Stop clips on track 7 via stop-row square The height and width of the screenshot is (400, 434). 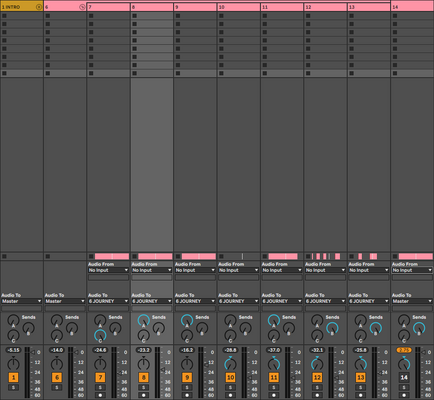pyautogui.click(x=91, y=256)
